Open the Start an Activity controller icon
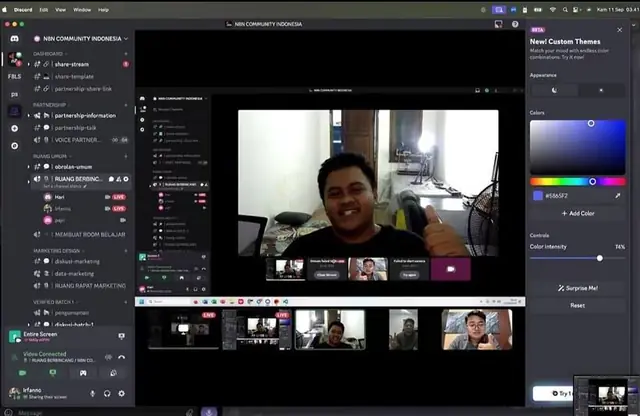The width and height of the screenshot is (640, 416). (83, 373)
